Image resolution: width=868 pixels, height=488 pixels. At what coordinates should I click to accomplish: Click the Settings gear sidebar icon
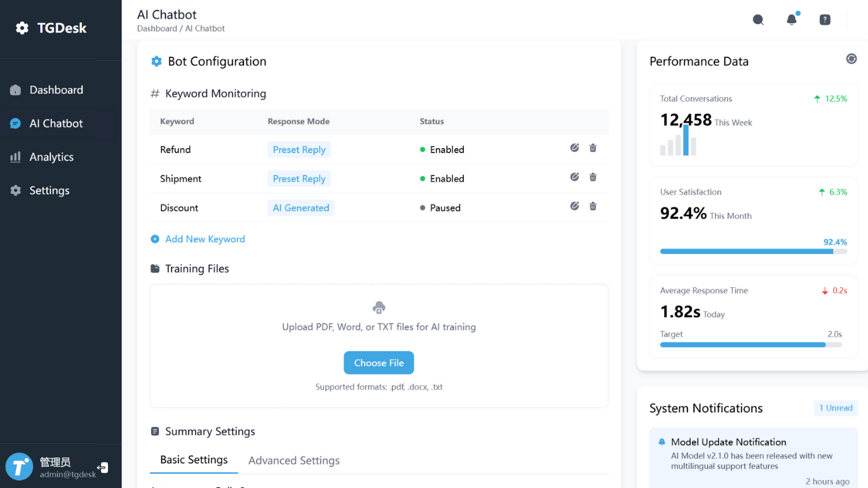point(16,191)
